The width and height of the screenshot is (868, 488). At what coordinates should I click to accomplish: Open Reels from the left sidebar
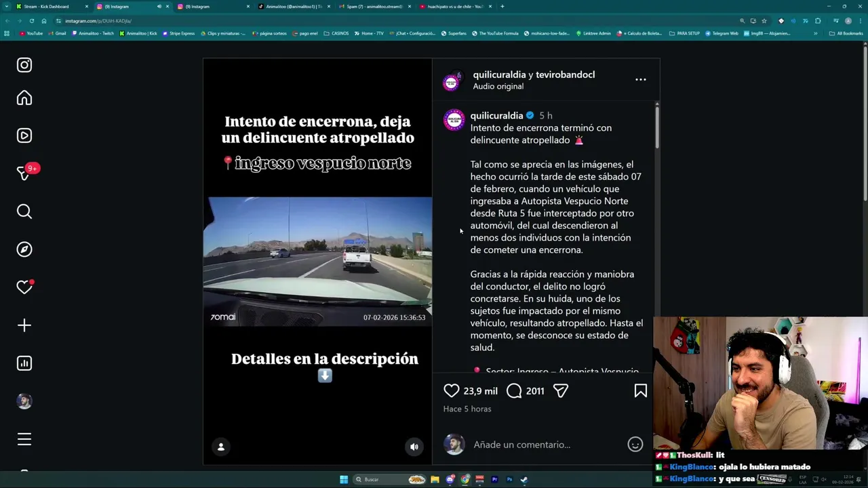(24, 136)
